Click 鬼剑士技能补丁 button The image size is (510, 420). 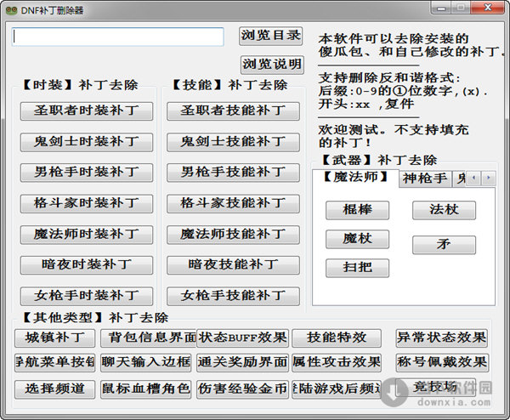tap(233, 142)
